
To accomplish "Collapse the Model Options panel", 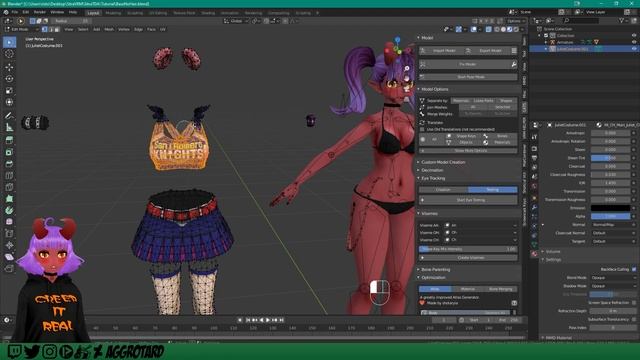I will tap(435, 89).
